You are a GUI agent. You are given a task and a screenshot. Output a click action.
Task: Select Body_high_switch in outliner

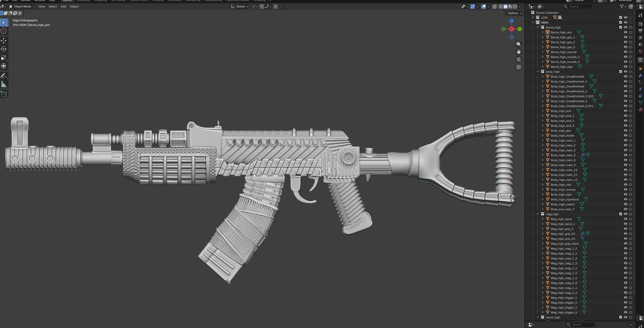coord(562,204)
